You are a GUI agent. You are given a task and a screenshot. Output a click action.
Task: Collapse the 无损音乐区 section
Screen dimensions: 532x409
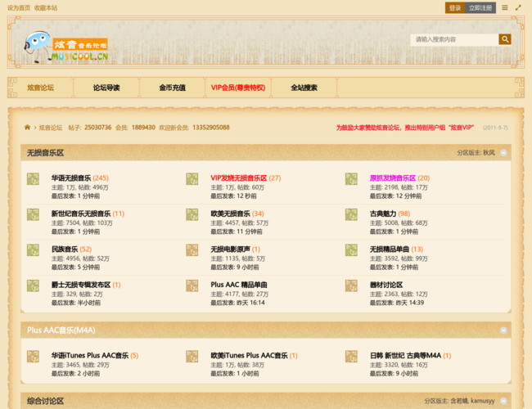click(x=503, y=153)
